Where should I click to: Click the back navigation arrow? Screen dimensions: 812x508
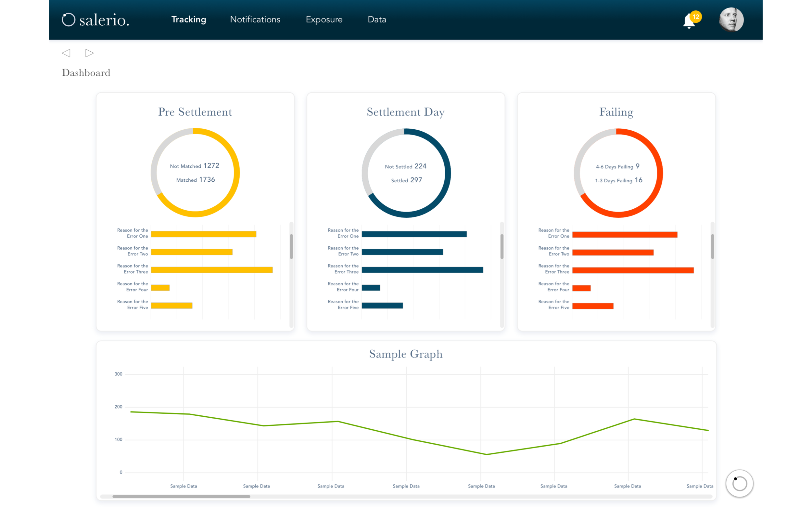click(x=66, y=53)
